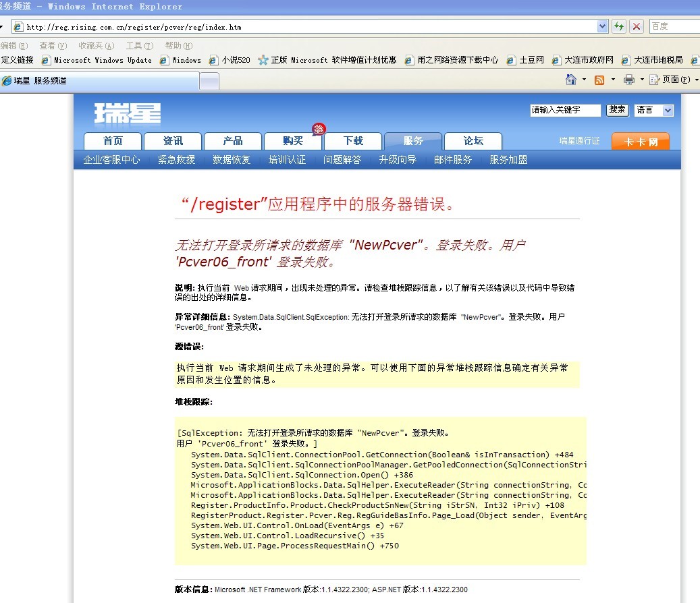The image size is (700, 603).
Task: Open the 大连市政府网 favorite link
Action: [583, 60]
